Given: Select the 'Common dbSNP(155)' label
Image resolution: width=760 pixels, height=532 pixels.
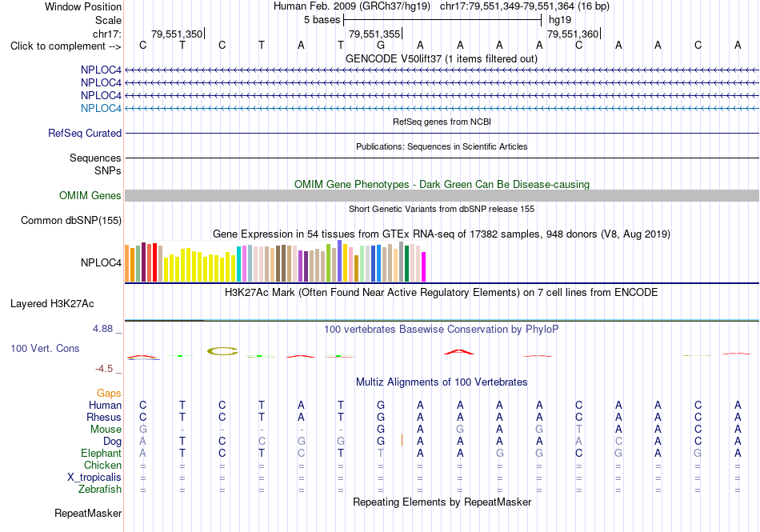Looking at the screenshot, I should 70,220.
